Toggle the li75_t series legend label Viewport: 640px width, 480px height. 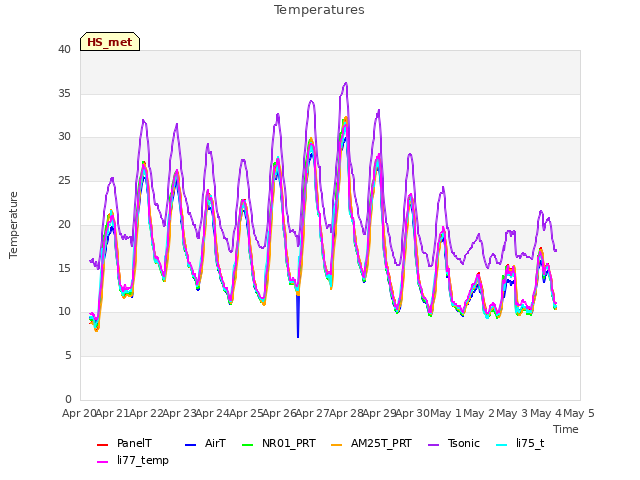[530, 443]
